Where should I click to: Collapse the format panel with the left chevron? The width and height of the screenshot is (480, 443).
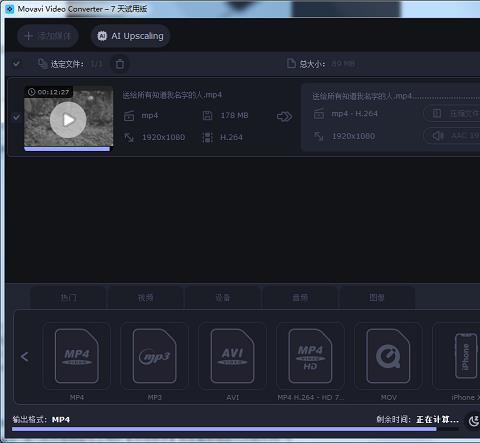coord(24,356)
